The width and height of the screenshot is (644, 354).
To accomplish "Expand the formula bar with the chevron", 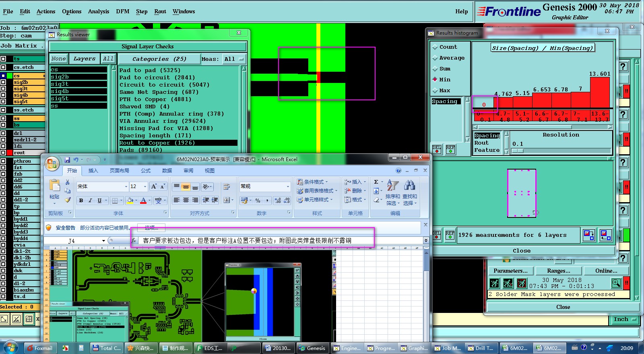I will click(x=425, y=240).
